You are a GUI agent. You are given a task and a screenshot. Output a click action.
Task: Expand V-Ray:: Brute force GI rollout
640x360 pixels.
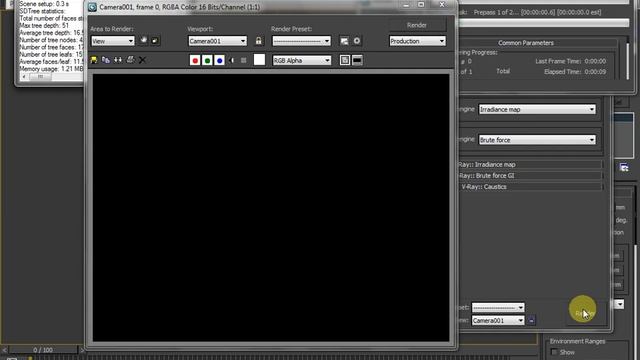coord(531,176)
